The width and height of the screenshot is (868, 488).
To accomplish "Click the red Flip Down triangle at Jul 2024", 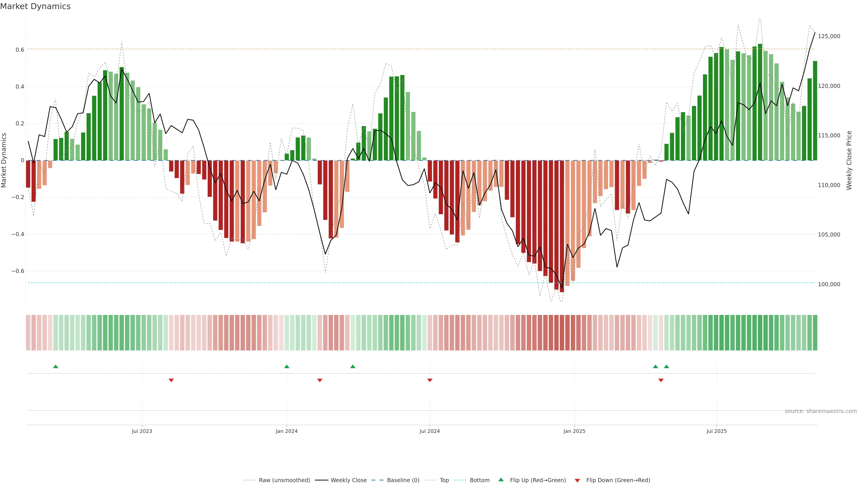I will 430,380.
